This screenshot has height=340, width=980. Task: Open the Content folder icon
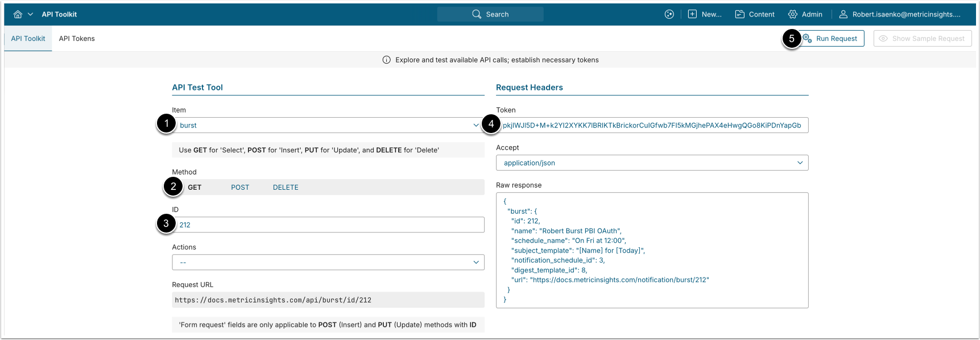740,14
